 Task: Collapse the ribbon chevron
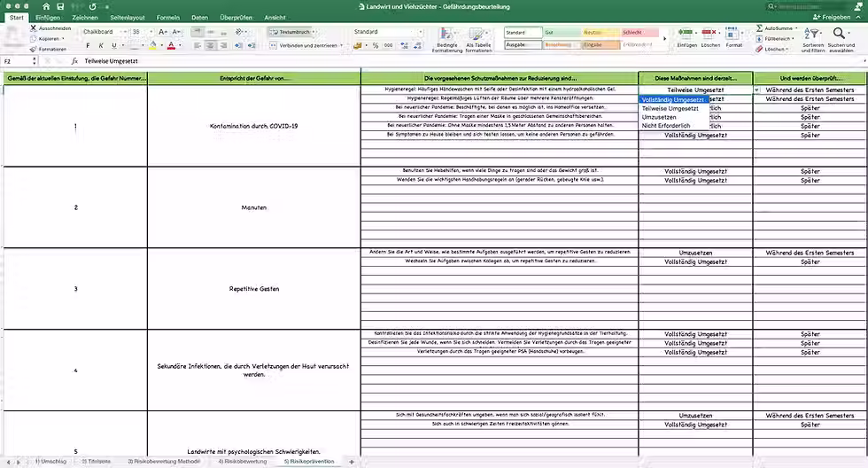[858, 17]
